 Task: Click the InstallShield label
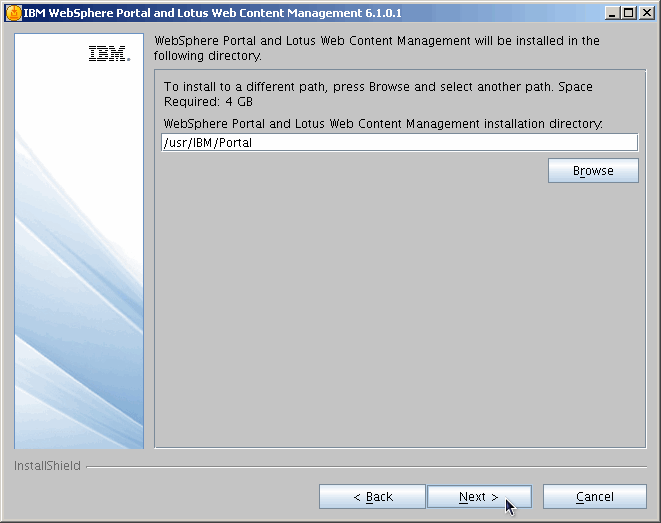47,466
